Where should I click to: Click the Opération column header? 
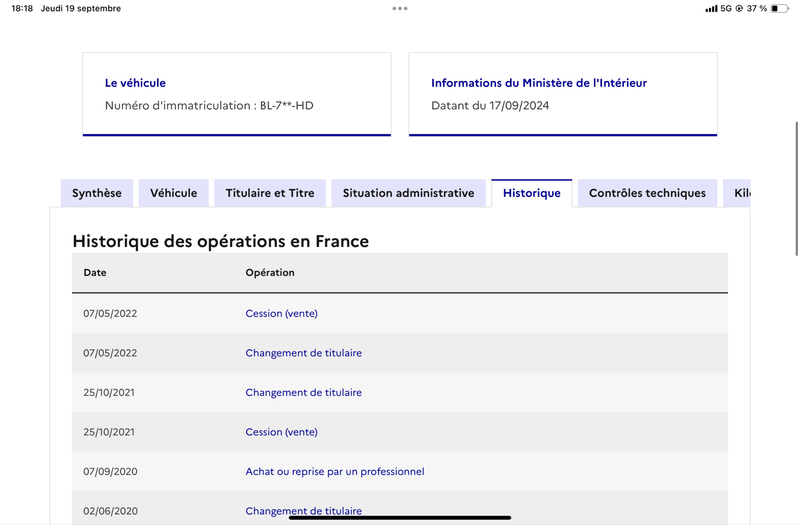[x=270, y=272]
